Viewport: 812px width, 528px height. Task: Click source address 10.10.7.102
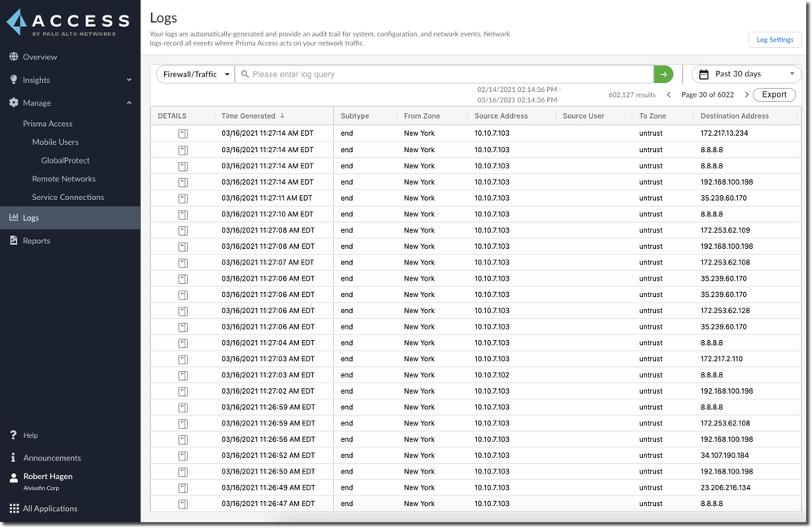(x=492, y=374)
